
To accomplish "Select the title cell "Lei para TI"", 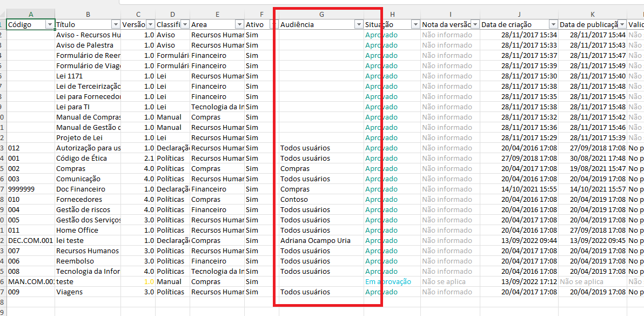I will [x=88, y=107].
